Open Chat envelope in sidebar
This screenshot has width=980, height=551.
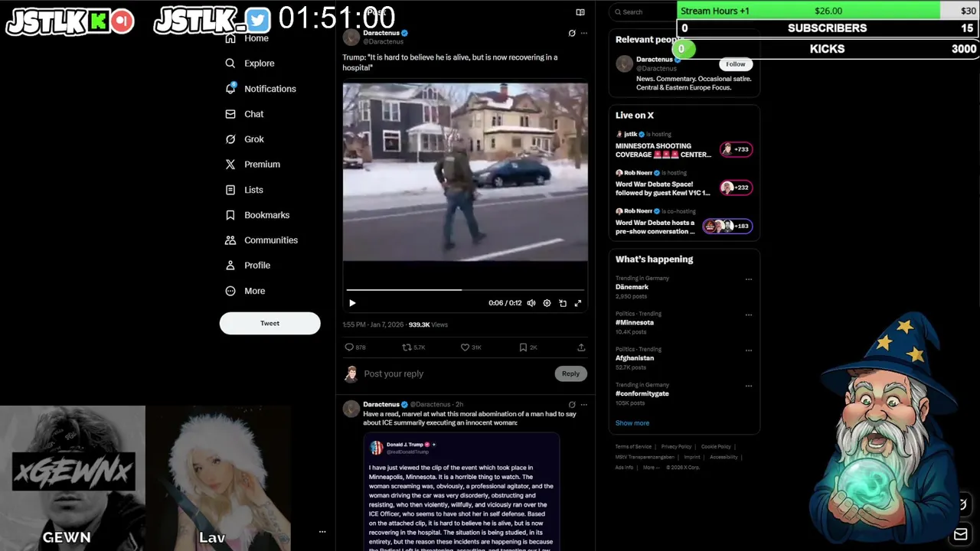click(244, 114)
